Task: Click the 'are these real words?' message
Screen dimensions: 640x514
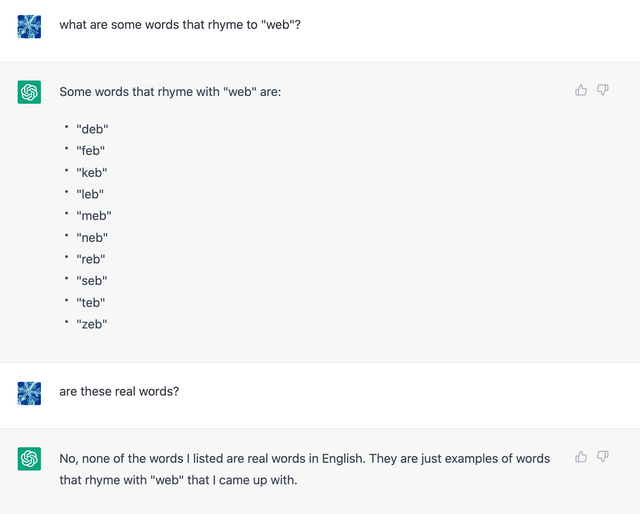Action: pos(119,391)
